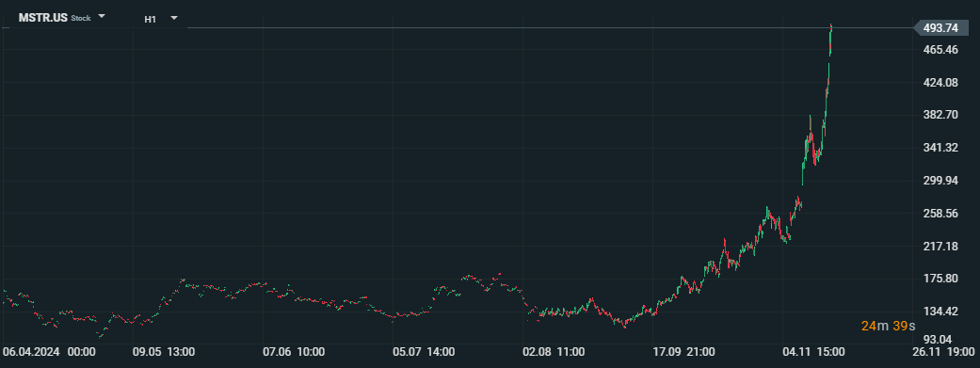Click the 17.09 21:00 time axis label
The height and width of the screenshot is (368, 980).
pos(683,352)
